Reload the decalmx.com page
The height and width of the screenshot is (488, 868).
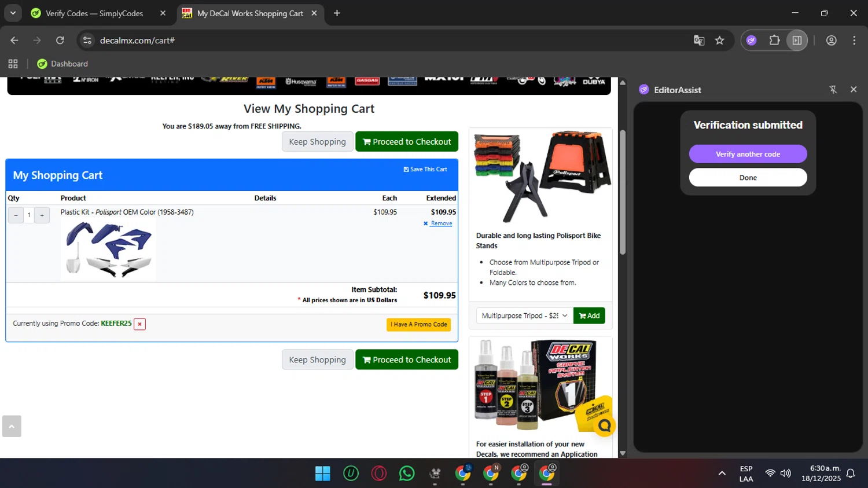pyautogui.click(x=60, y=41)
